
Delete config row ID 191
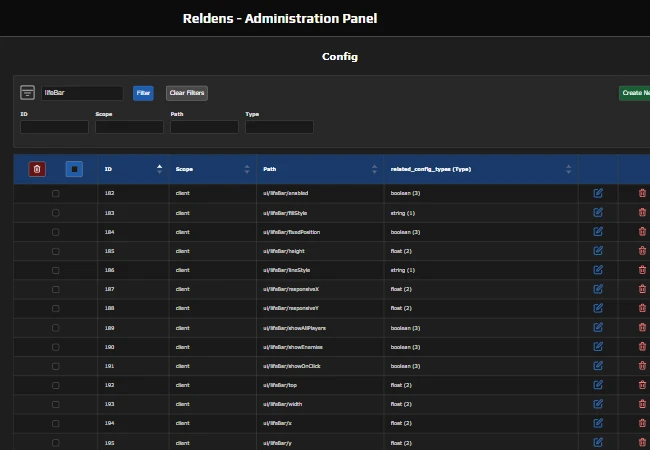[642, 365]
